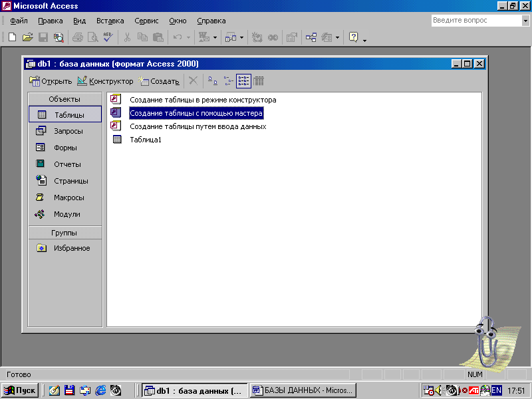
Task: Switch to Details view
Action: tap(259, 80)
